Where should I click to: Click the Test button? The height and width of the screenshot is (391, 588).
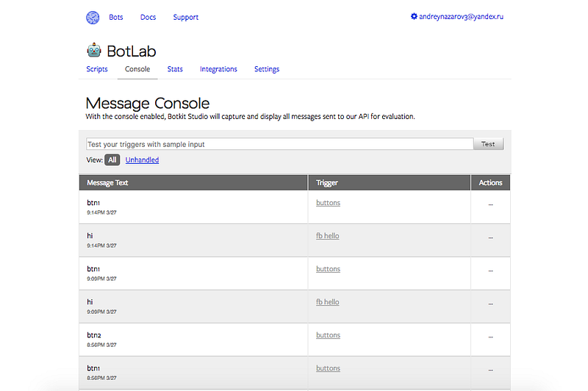[x=488, y=144]
